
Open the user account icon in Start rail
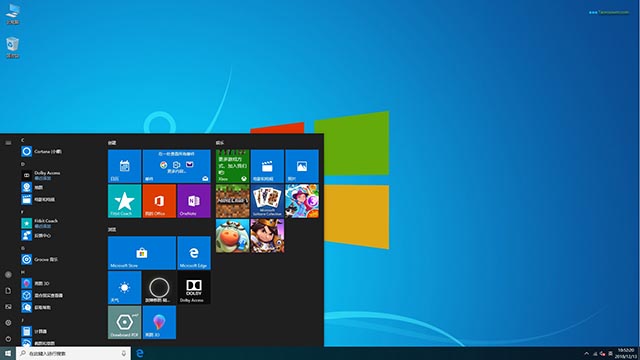[8, 275]
